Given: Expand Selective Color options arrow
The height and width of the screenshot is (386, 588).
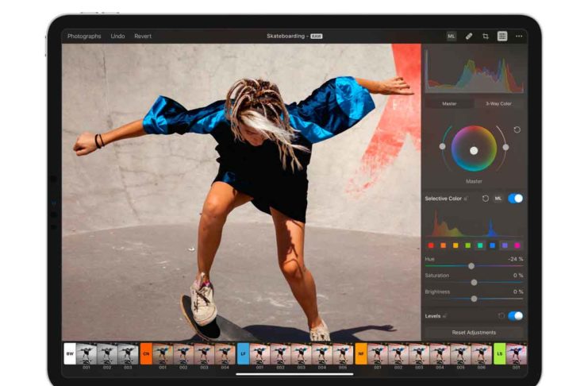Looking at the screenshot, I should [x=466, y=199].
